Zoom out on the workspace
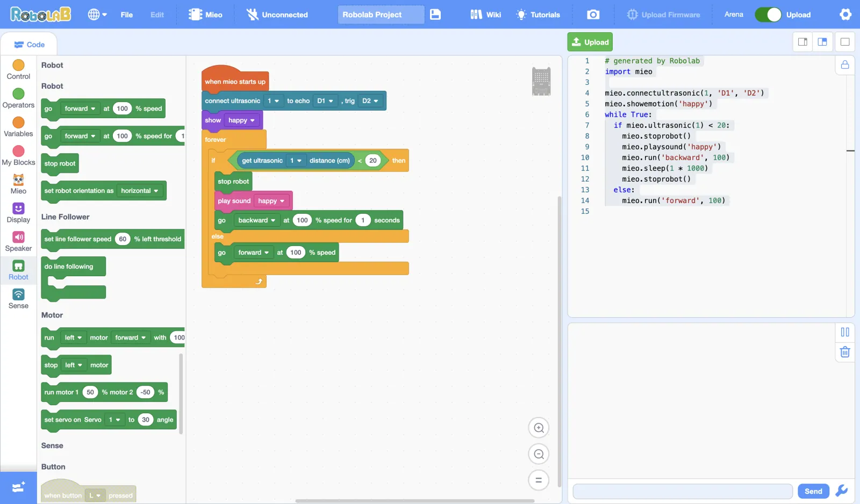The width and height of the screenshot is (860, 504). pyautogui.click(x=539, y=454)
